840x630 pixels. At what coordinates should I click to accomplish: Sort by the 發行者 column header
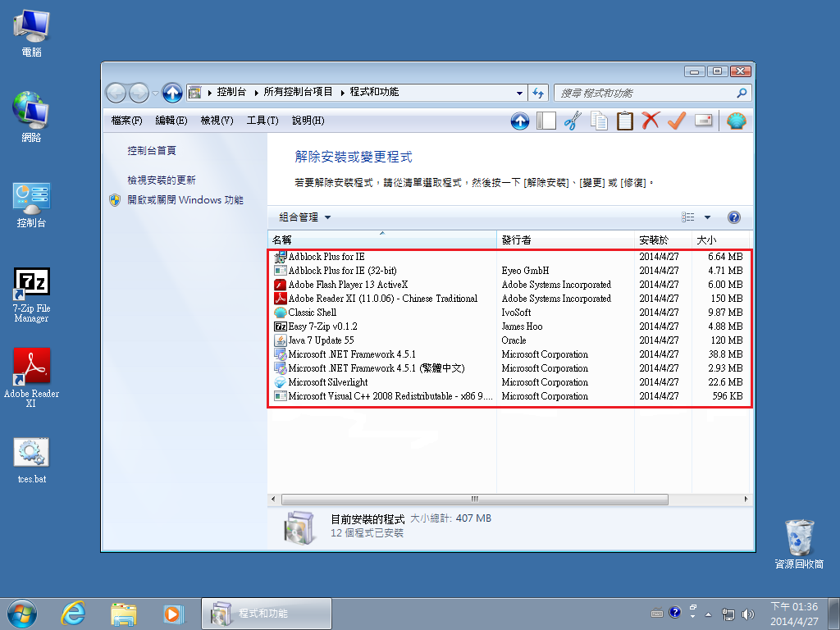[x=566, y=240]
